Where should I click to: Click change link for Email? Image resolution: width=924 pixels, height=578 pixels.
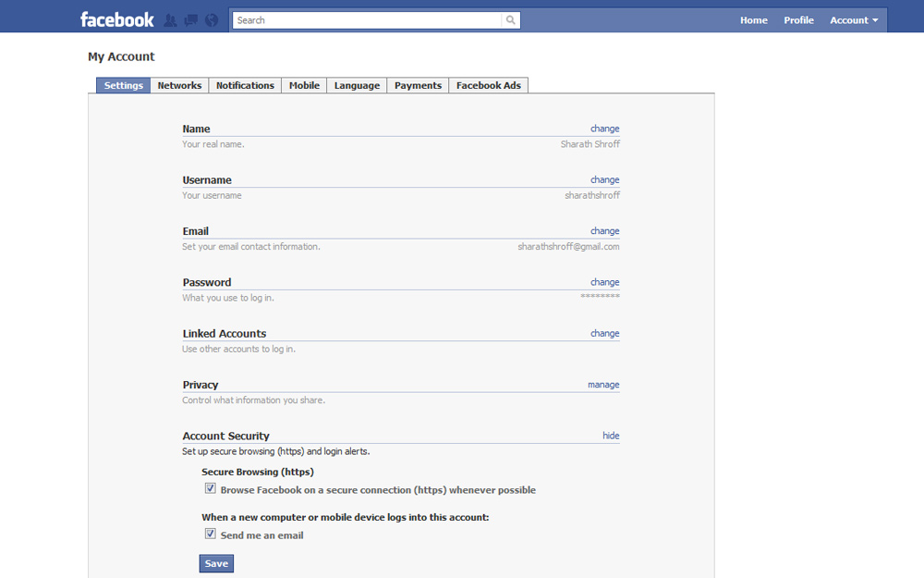point(604,231)
